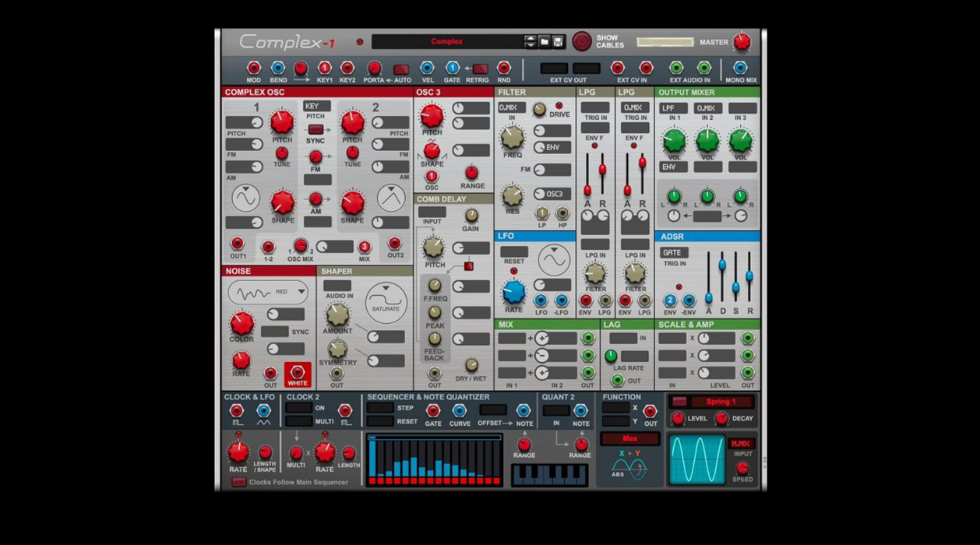Click the WHITE noise output jack

pyautogui.click(x=298, y=373)
